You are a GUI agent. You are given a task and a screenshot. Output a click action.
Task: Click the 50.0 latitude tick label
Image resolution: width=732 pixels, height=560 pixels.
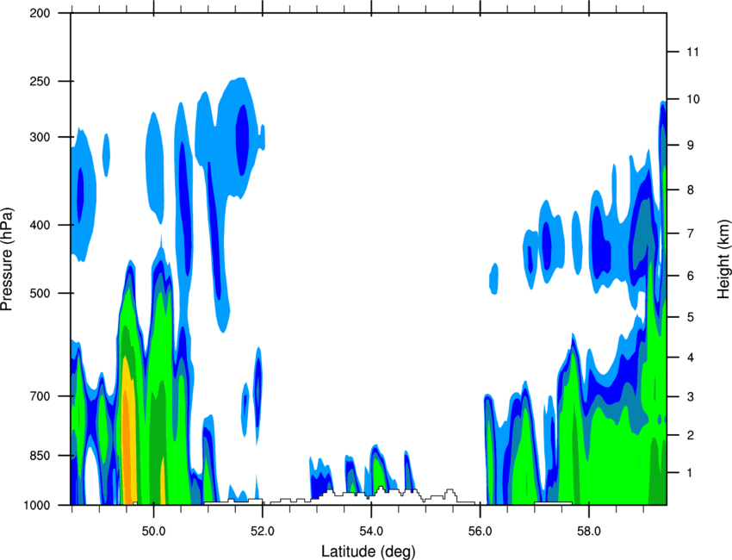click(153, 532)
